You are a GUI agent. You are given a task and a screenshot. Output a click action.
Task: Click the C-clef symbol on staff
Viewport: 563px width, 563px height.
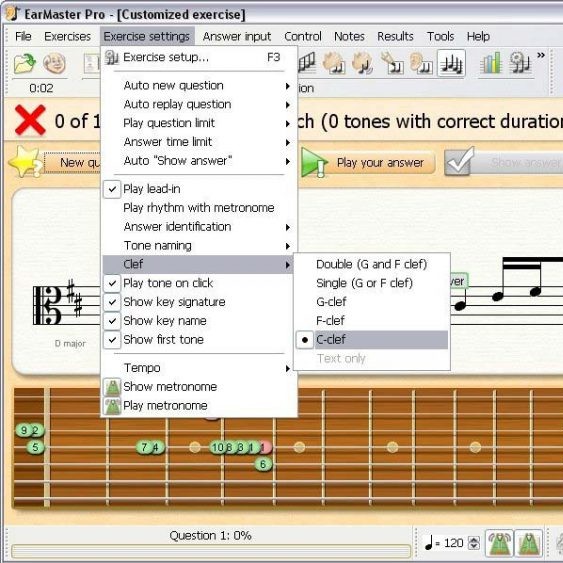point(47,306)
